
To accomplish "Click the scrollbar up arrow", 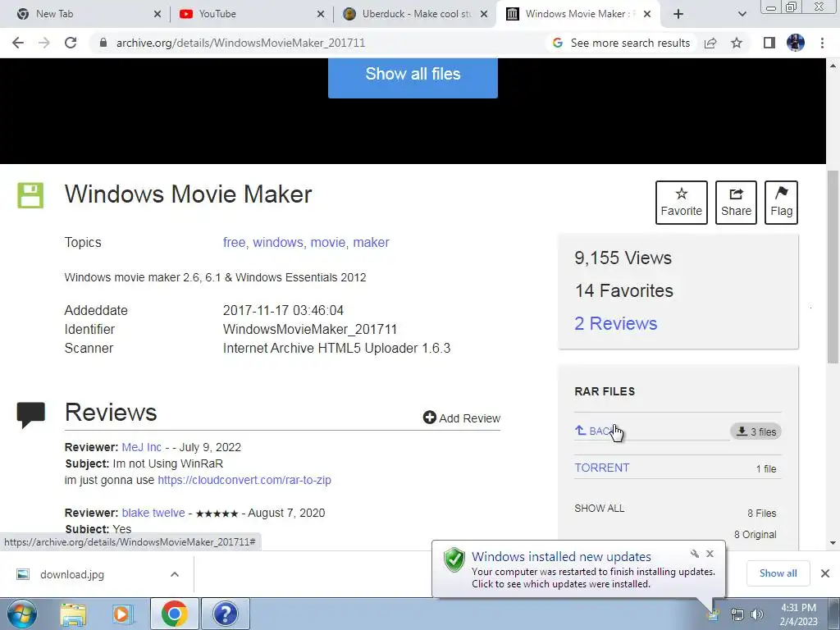I will tap(833, 66).
